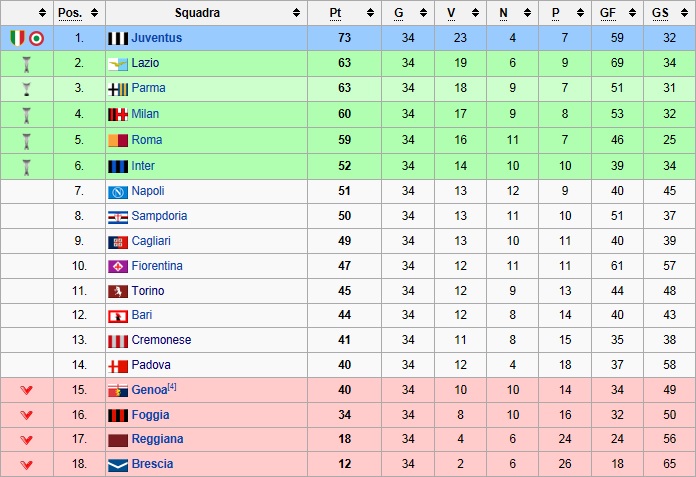Click the Brescia blue flag icon
The image size is (696, 477).
(x=118, y=464)
